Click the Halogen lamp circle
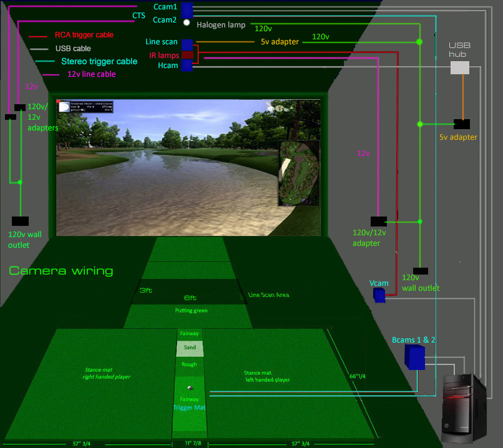503x448 pixels. [x=186, y=21]
